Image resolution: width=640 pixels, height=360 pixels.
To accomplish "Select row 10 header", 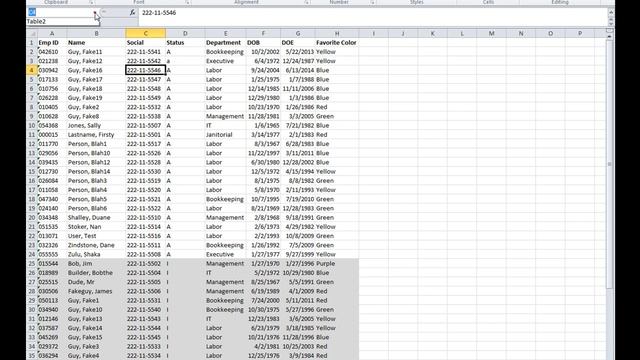I will tap(31, 125).
